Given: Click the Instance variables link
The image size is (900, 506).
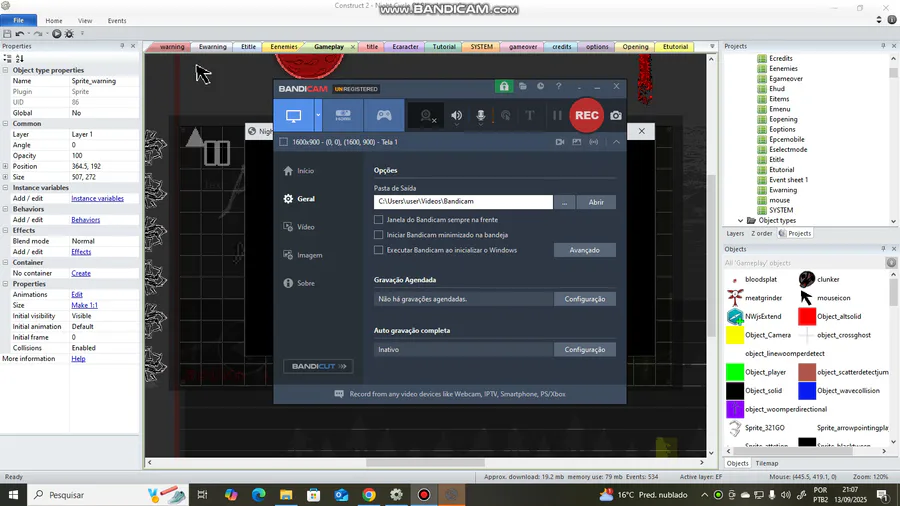Looking at the screenshot, I should [x=98, y=198].
